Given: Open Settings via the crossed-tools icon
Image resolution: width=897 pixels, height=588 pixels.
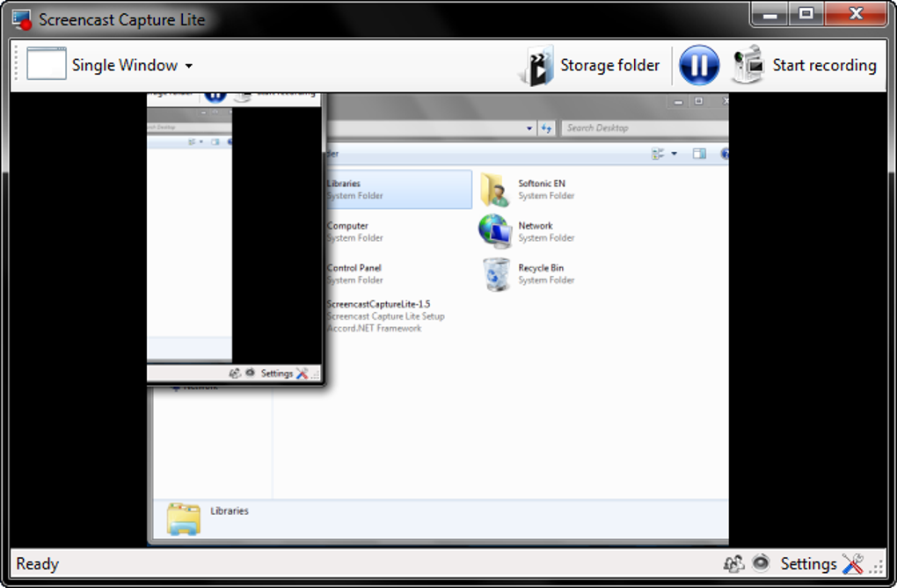Looking at the screenshot, I should [851, 563].
